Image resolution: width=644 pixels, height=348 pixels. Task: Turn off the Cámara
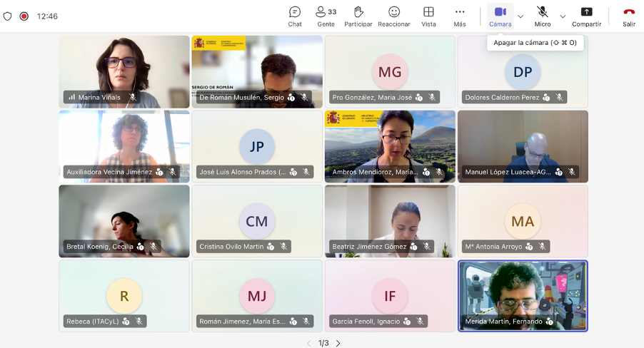pyautogui.click(x=500, y=16)
